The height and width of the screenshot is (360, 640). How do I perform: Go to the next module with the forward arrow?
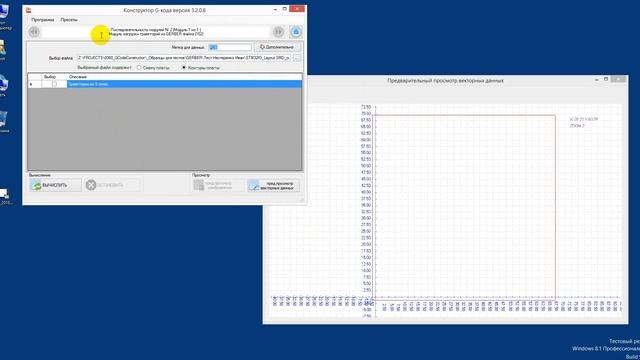[278, 32]
